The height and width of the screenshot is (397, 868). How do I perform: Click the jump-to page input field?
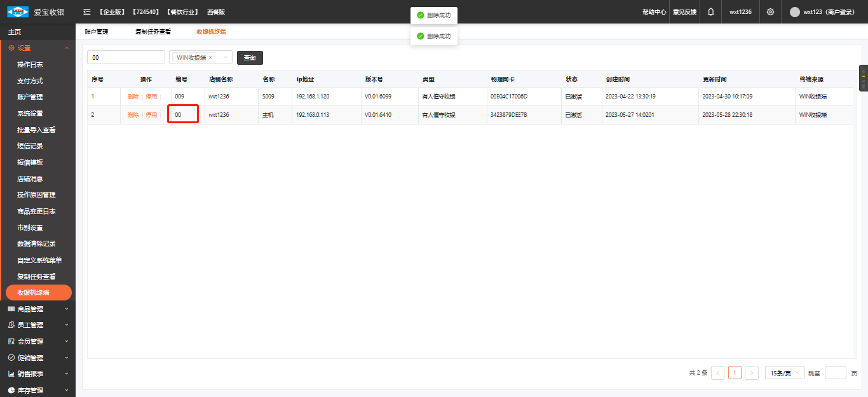coord(835,373)
